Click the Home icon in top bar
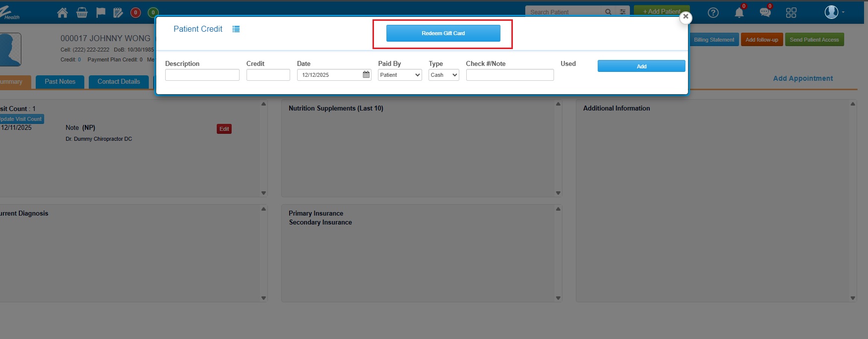 tap(62, 13)
